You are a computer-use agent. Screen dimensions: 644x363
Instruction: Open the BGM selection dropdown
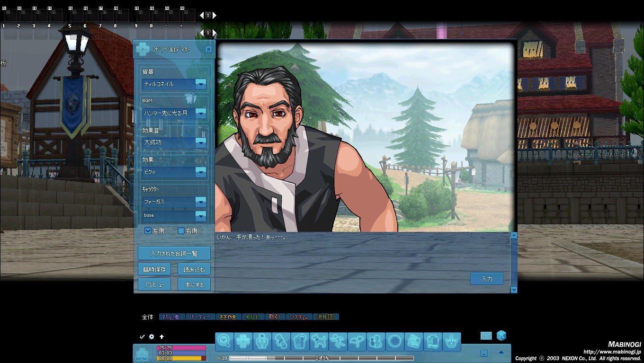coord(201,113)
